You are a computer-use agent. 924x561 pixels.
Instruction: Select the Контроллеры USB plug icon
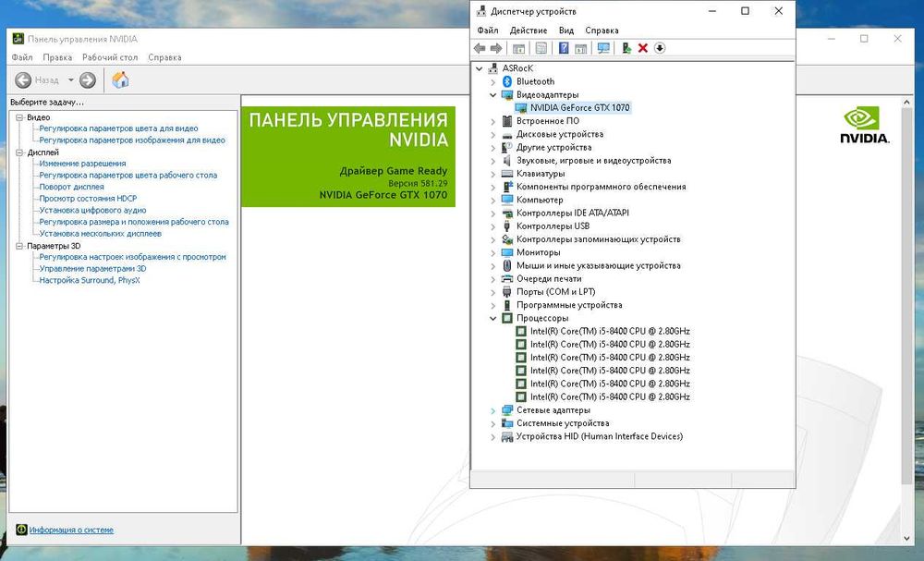(x=506, y=226)
